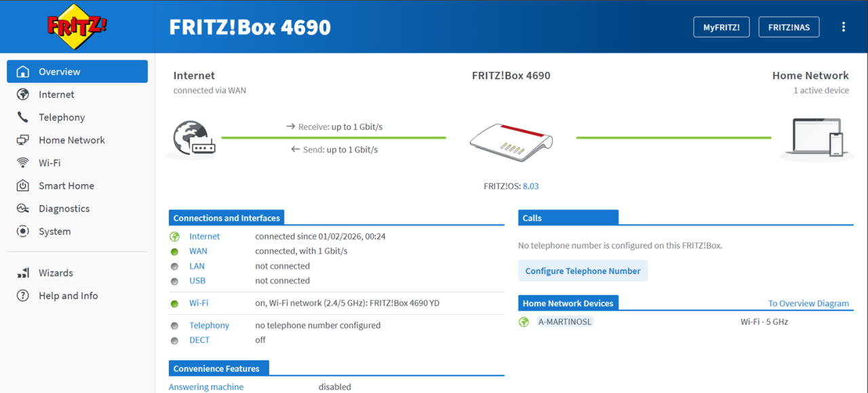Click the Home Network Devices heading
Viewport: 868px width, 393px height.
(568, 304)
